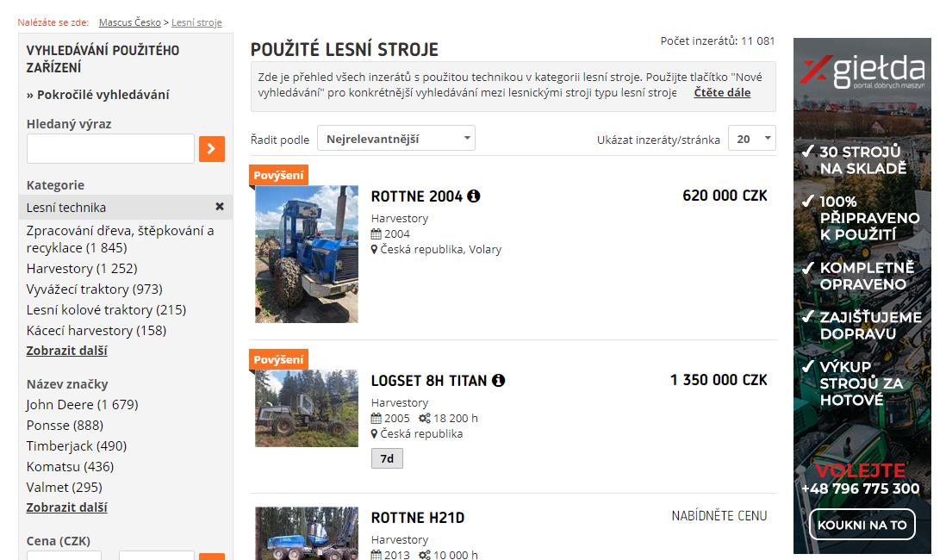Image resolution: width=946 pixels, height=560 pixels.
Task: Click location pin icon for Volary listing
Action: coord(374,250)
